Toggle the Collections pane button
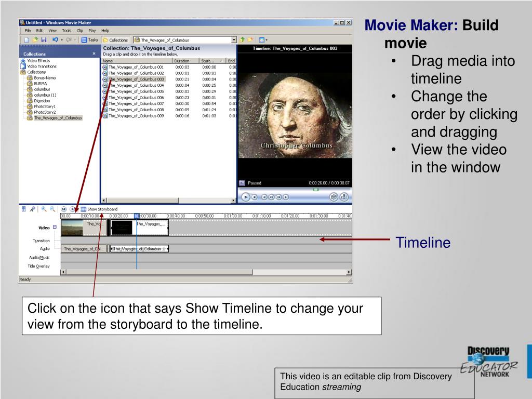The width and height of the screenshot is (532, 399). pyautogui.click(x=115, y=40)
